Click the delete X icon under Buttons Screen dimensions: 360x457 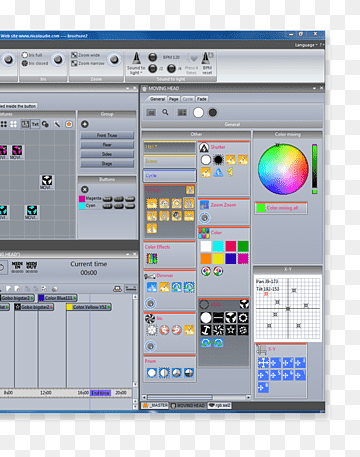point(85,189)
